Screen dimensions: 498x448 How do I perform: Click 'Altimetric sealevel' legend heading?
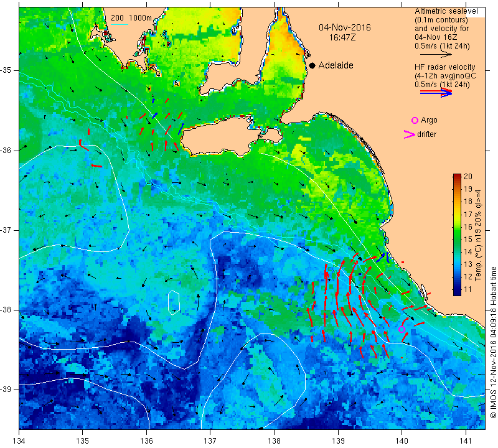[x=446, y=11]
